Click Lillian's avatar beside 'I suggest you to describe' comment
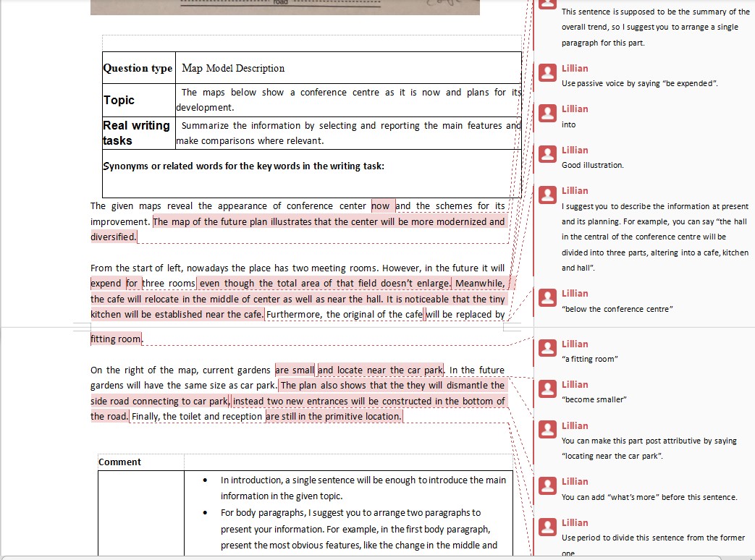The image size is (755, 560). click(x=547, y=195)
